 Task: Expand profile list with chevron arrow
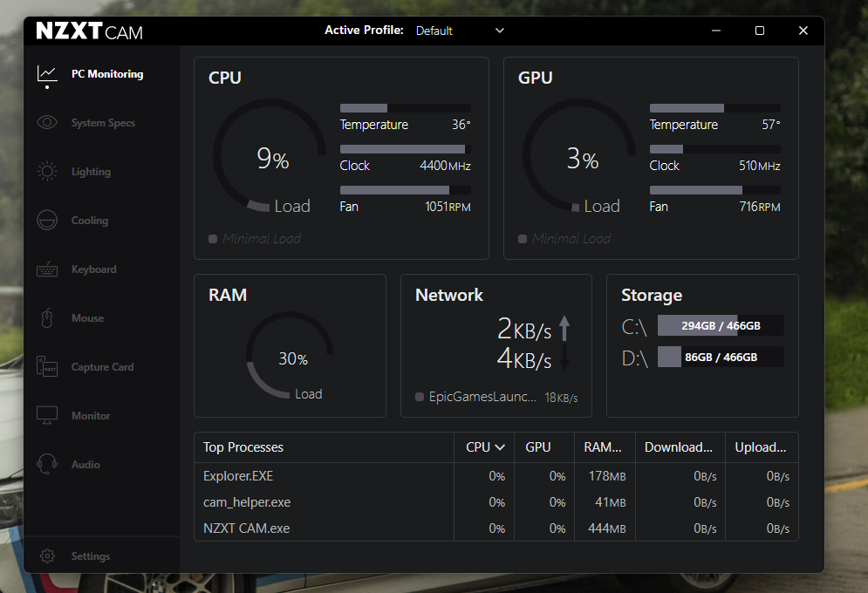[x=499, y=31]
